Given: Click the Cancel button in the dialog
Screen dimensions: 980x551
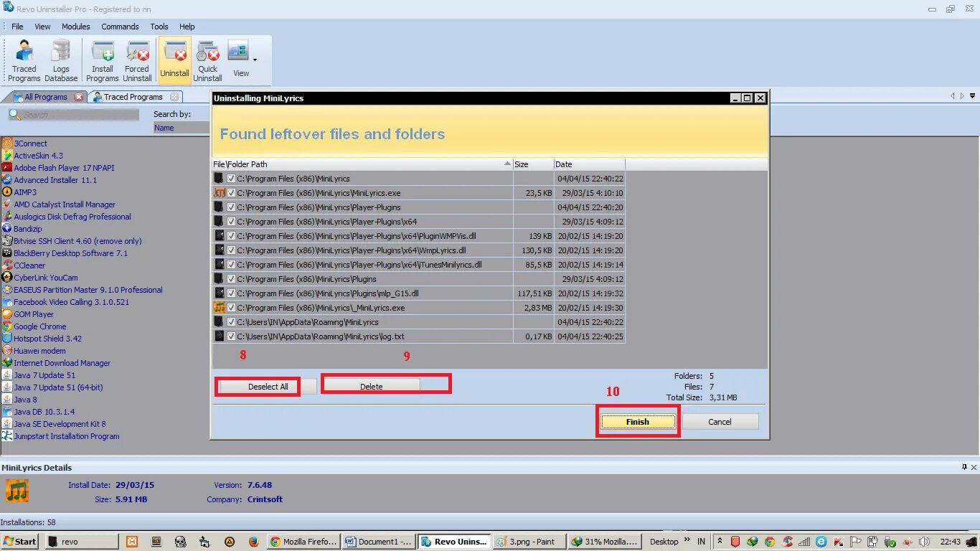Looking at the screenshot, I should (720, 422).
